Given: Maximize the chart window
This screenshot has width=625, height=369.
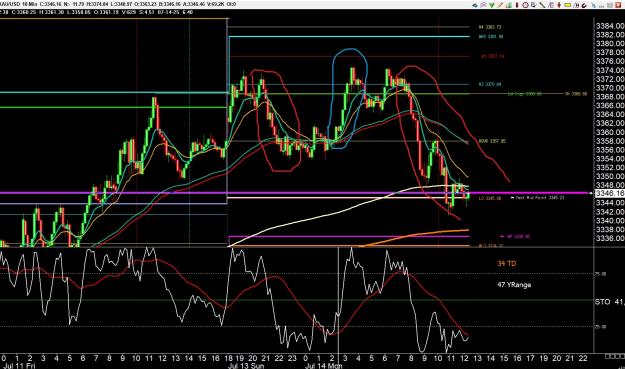Looking at the screenshot, I should [610, 5].
